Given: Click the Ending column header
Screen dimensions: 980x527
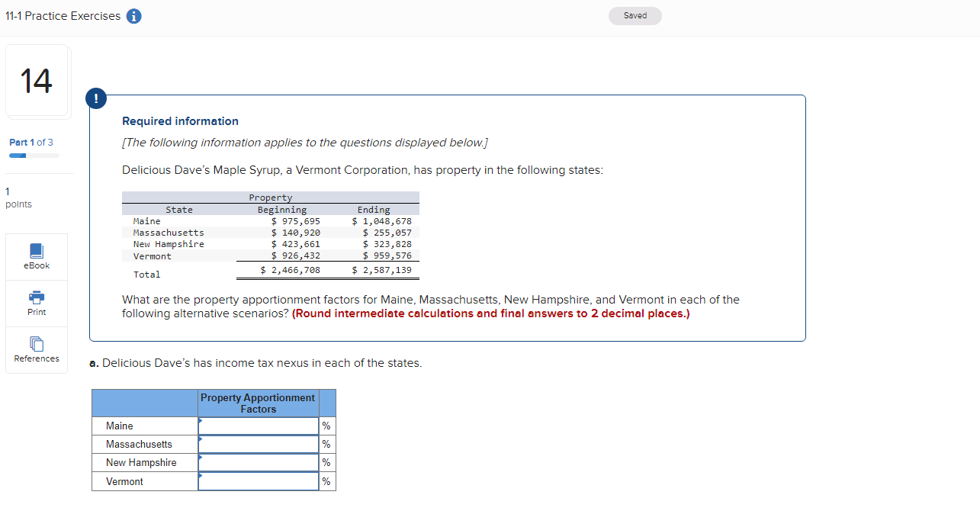Looking at the screenshot, I should (x=374, y=210).
